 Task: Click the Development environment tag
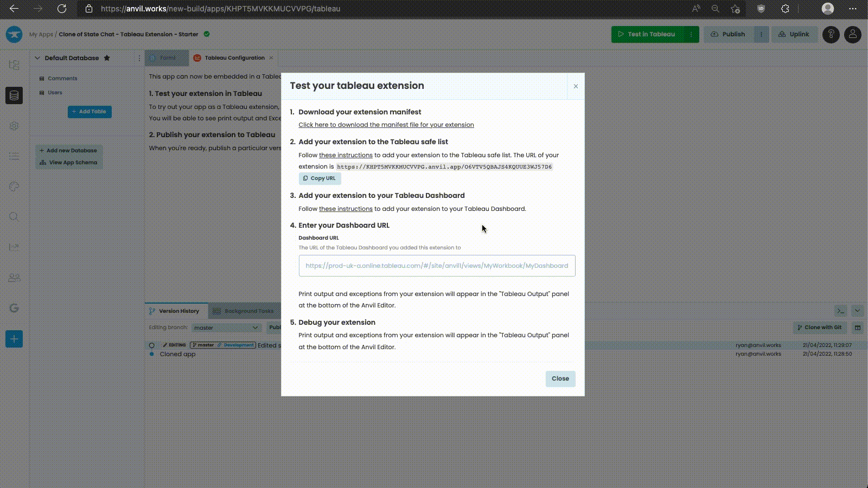236,345
